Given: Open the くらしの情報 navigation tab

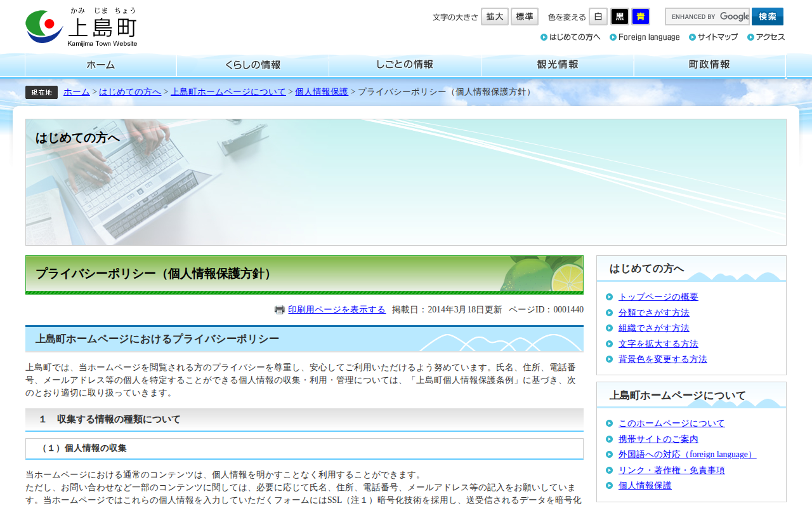Looking at the screenshot, I should [252, 65].
